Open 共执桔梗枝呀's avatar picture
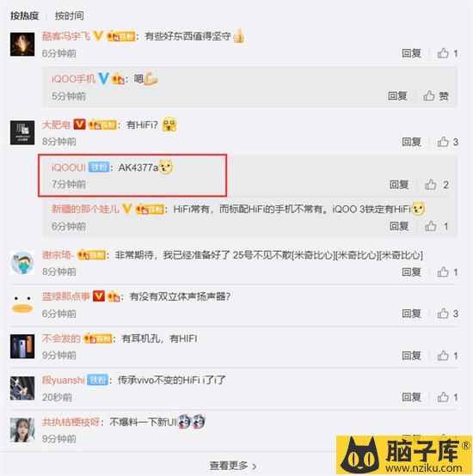 pyautogui.click(x=22, y=430)
